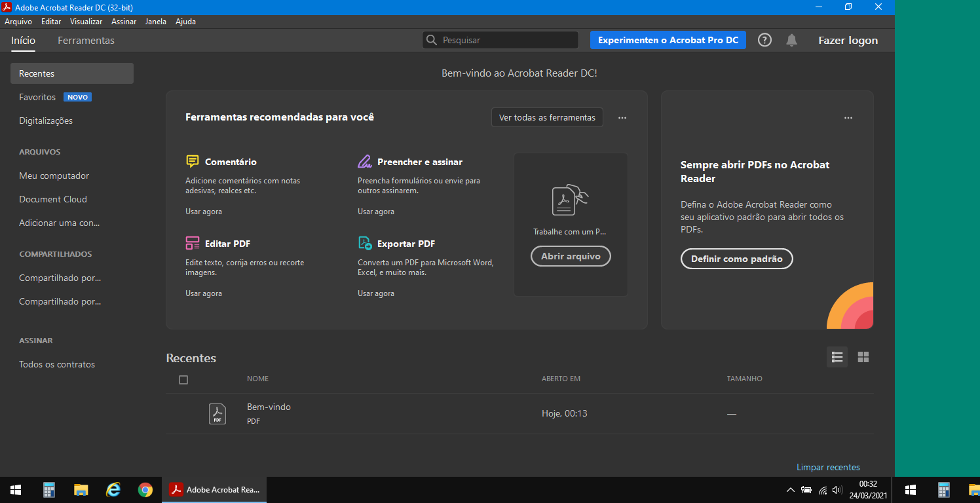Screen dimensions: 980x503
Task: Click the volume icon in system tray
Action: point(837,490)
